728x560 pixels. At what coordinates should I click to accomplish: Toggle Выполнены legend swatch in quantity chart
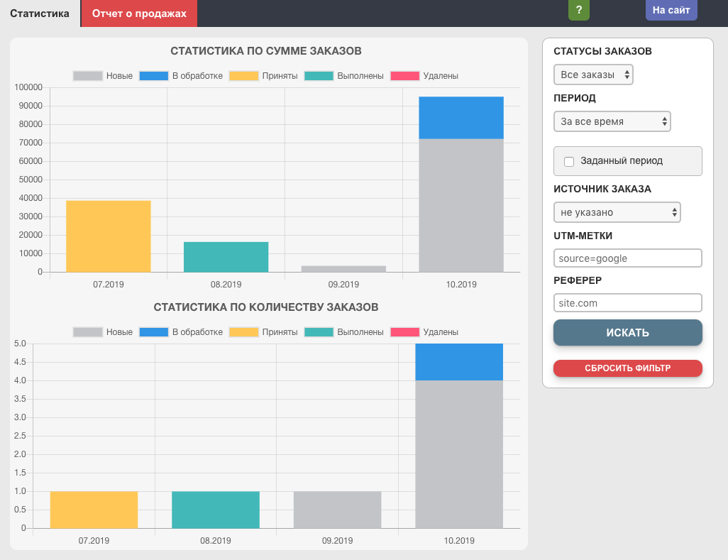319,332
